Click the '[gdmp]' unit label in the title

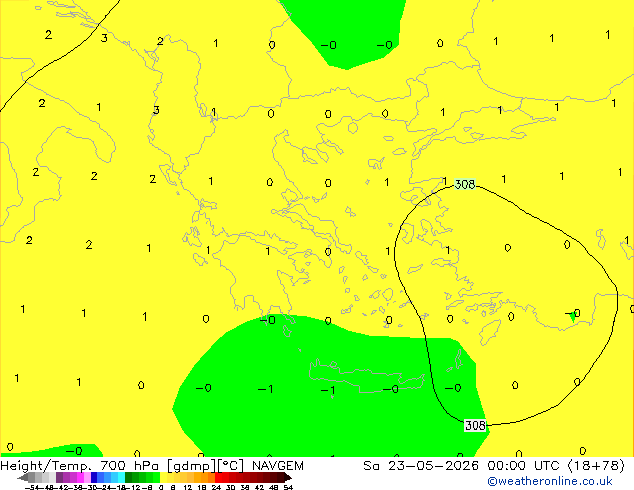pos(192,466)
